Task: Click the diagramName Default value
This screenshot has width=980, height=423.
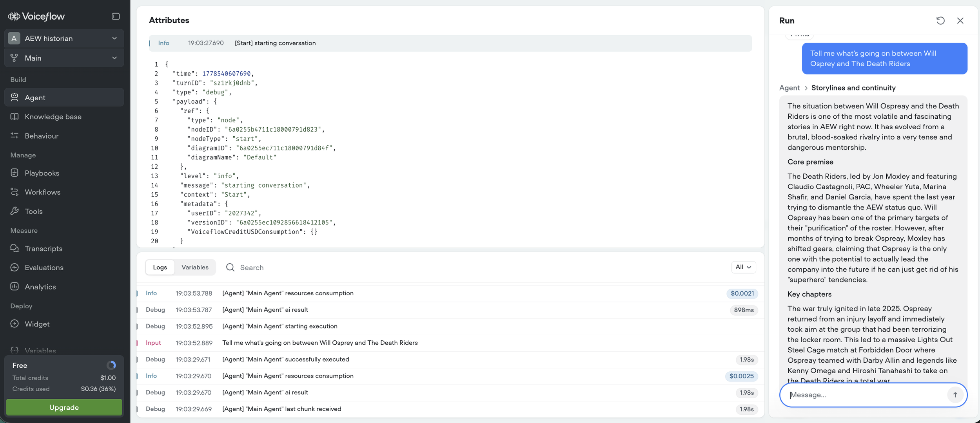Action: point(260,157)
